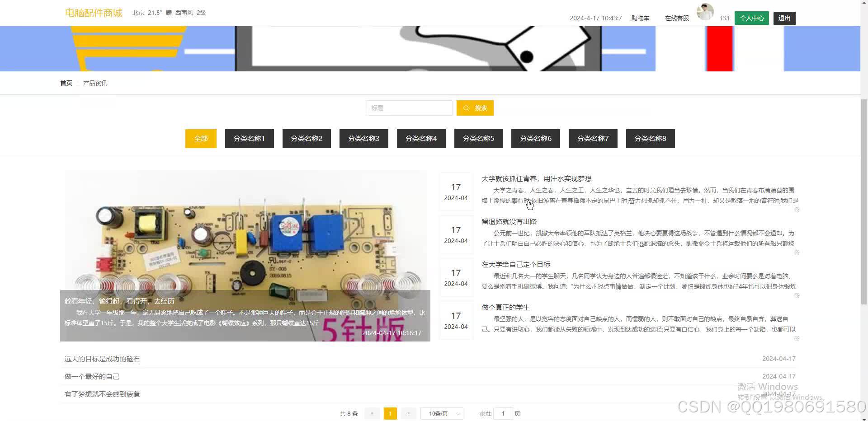Open the 10条/页 page size dropdown
This screenshot has width=868, height=421.
pos(442,413)
